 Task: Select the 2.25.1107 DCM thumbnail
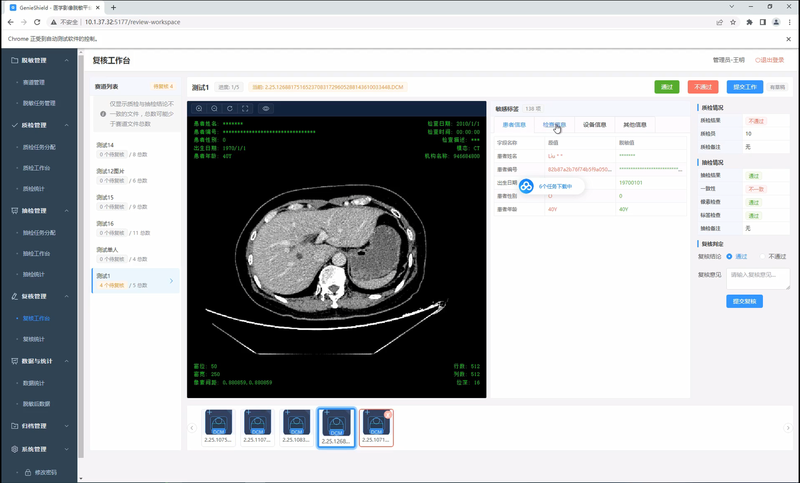coord(257,427)
